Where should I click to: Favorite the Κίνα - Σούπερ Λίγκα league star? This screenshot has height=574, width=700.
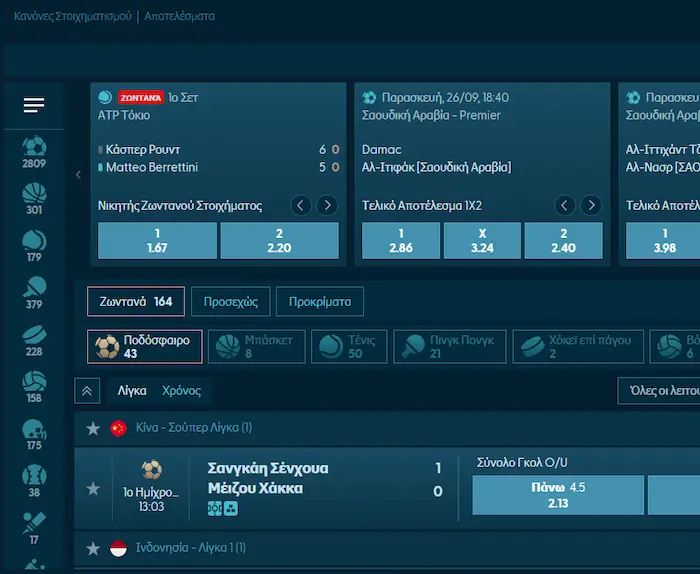pos(93,428)
